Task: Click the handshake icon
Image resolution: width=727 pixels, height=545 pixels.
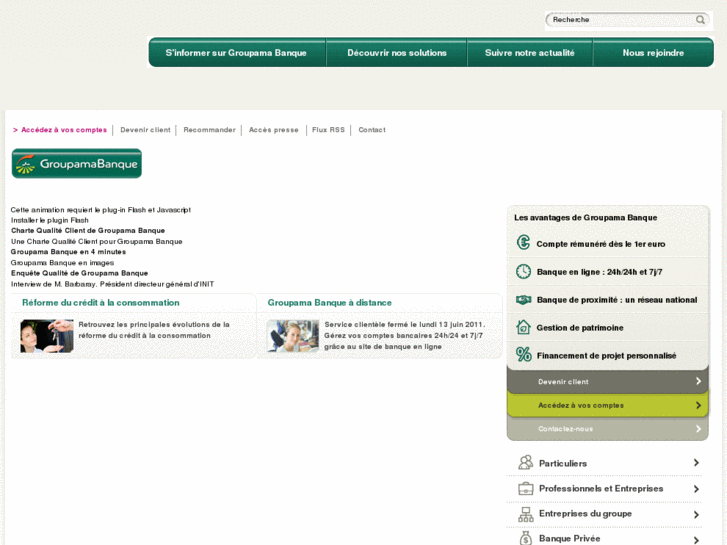Action: [x=523, y=300]
